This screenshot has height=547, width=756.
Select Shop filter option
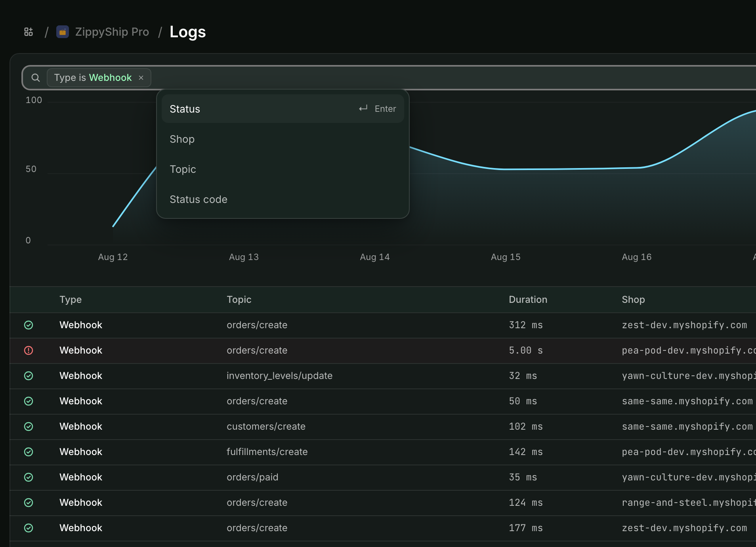tap(283, 139)
